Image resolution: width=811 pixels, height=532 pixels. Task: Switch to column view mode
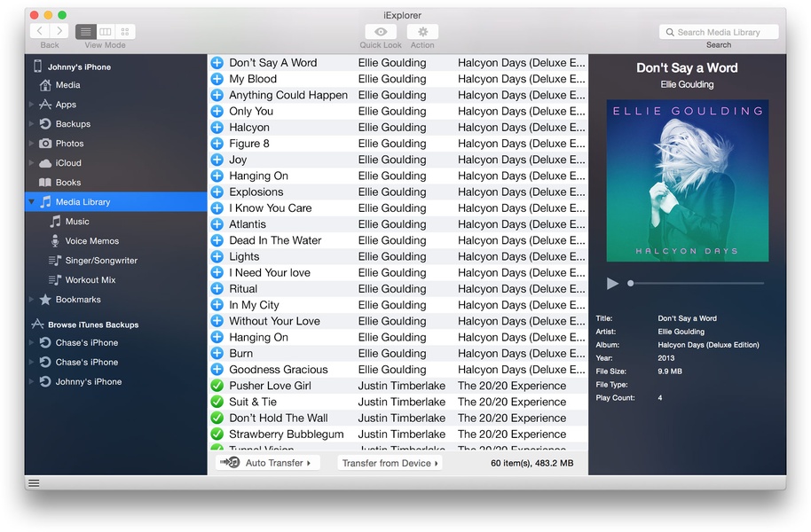pos(105,32)
